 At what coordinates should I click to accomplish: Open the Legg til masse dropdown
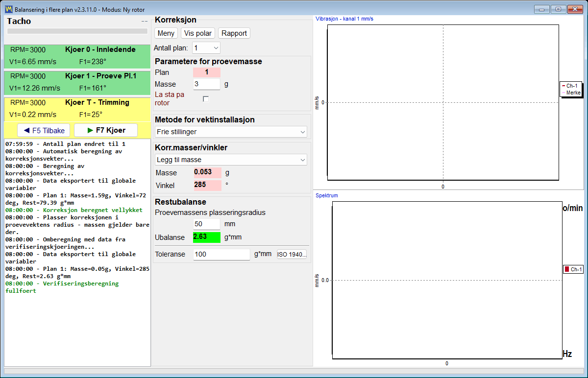coord(231,160)
